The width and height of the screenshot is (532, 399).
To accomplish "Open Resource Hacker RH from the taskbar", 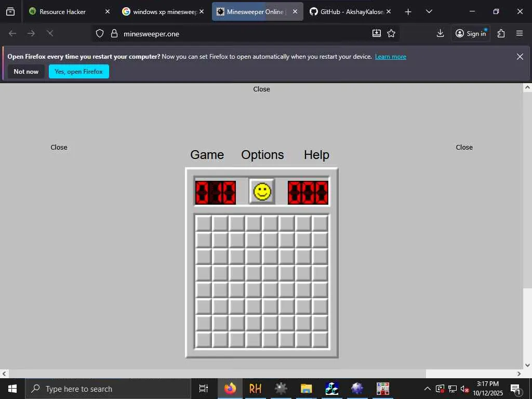I will (x=255, y=389).
